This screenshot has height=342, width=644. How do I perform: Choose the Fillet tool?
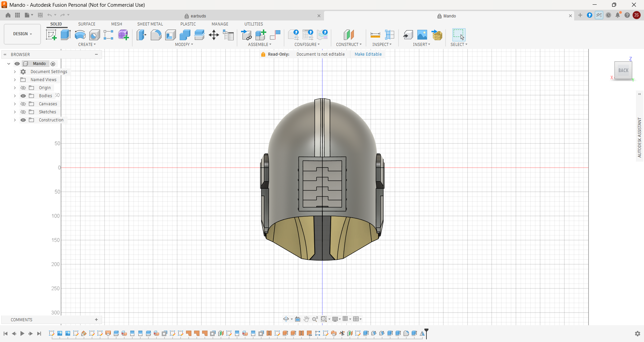point(156,35)
